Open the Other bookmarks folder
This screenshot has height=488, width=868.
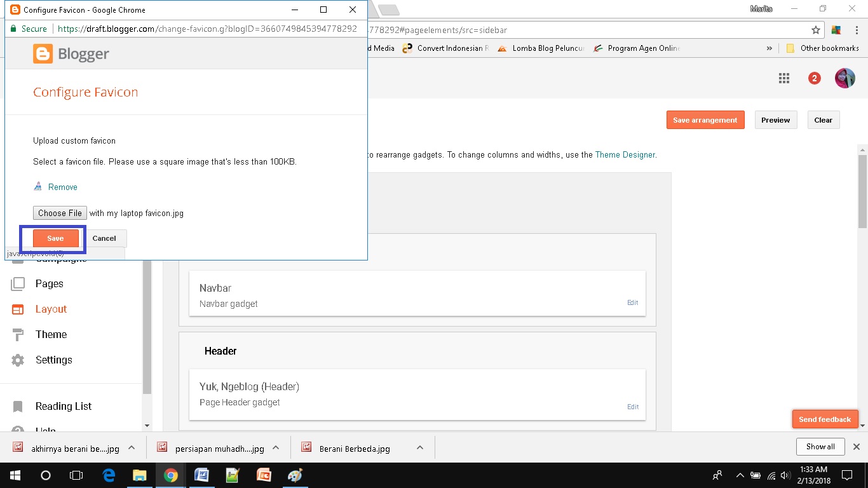(822, 48)
